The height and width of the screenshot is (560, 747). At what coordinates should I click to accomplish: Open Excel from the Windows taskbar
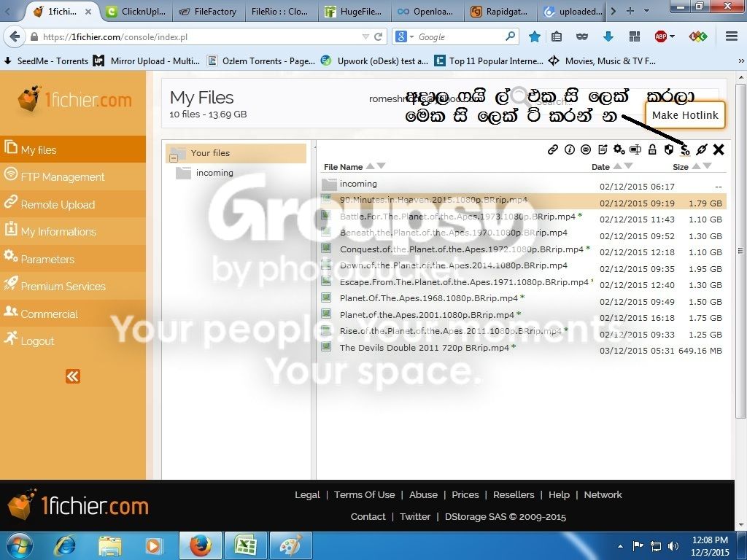pyautogui.click(x=245, y=545)
